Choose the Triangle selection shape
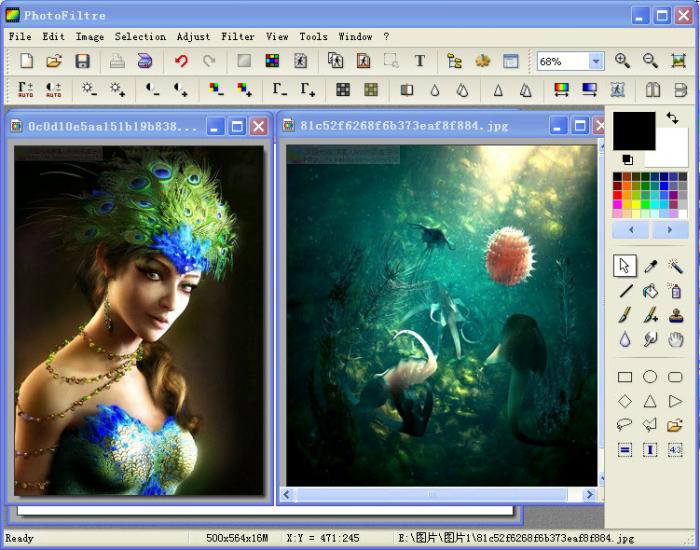 coord(650,401)
